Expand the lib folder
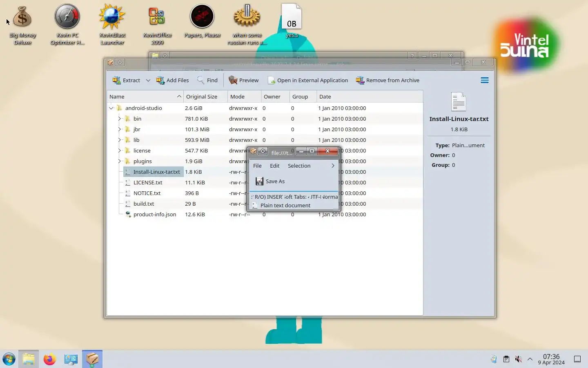 pyautogui.click(x=119, y=140)
